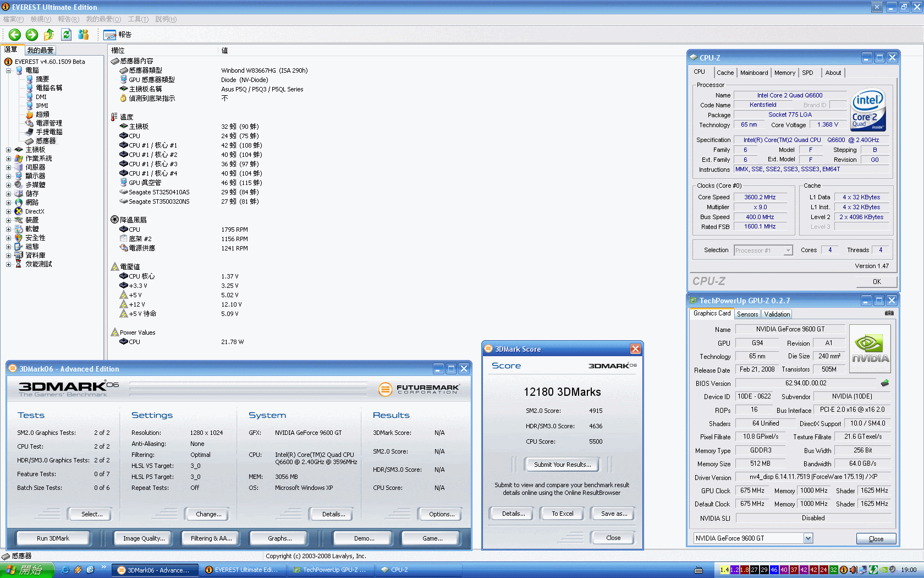Expand the 主機板 motherboard tree node
The height and width of the screenshot is (578, 924).
(8, 150)
